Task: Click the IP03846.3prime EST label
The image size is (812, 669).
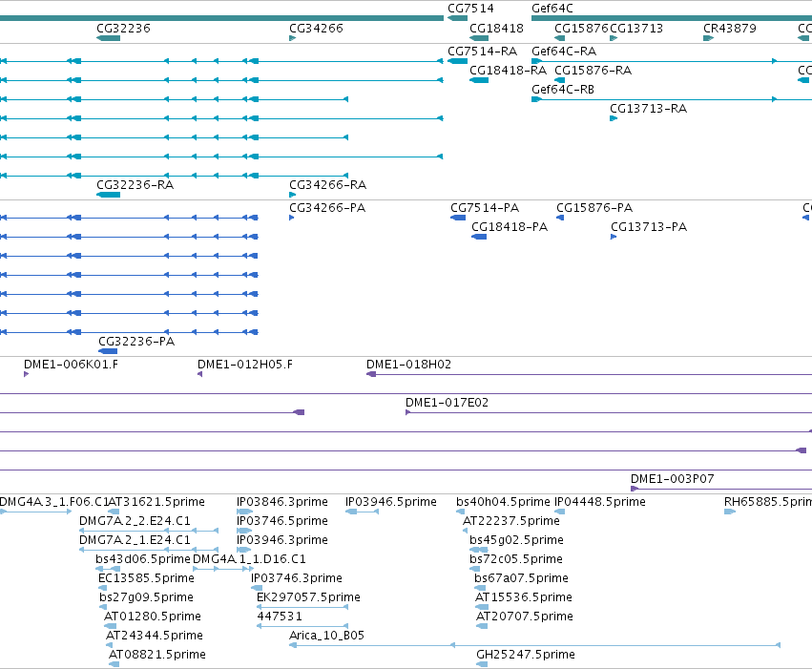Action: 282,502
